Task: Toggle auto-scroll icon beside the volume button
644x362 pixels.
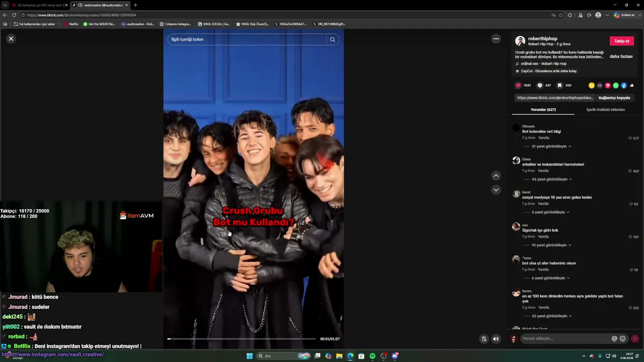Action: pos(484,339)
